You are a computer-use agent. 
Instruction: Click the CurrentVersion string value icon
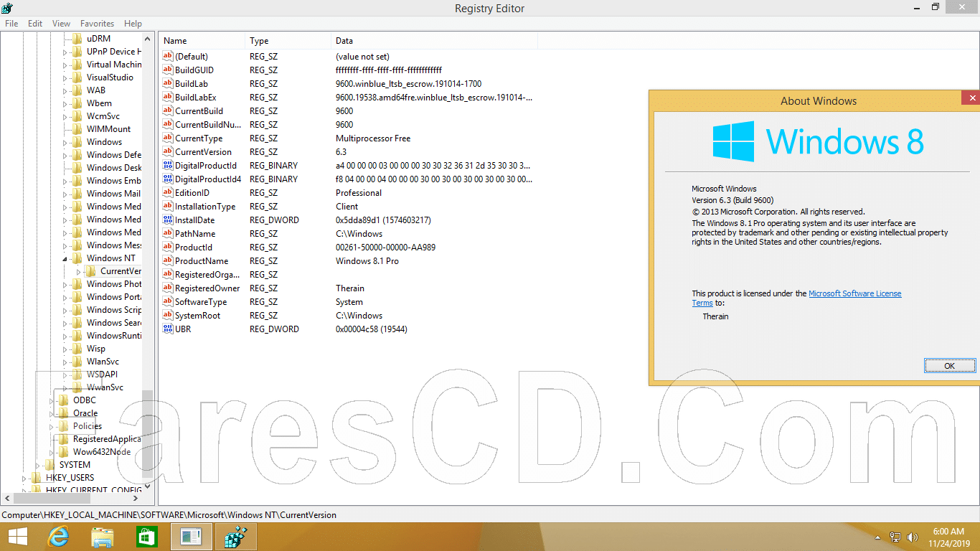click(168, 152)
